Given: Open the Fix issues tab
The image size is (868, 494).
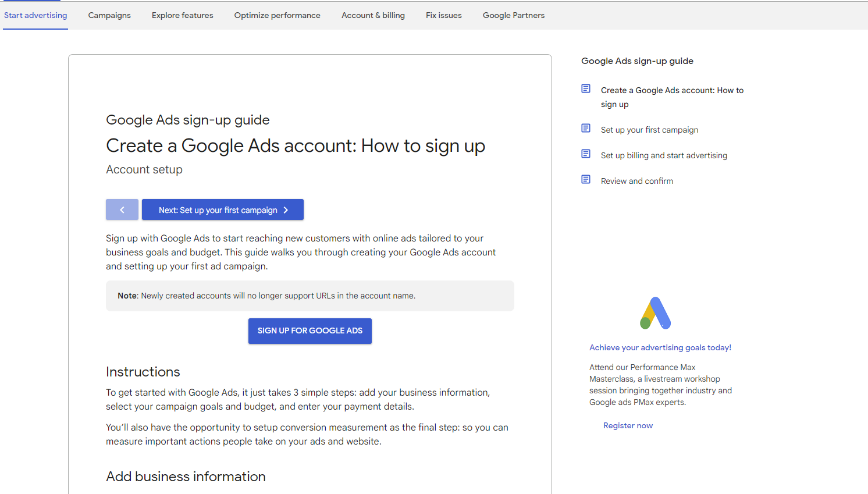Looking at the screenshot, I should click(x=444, y=15).
